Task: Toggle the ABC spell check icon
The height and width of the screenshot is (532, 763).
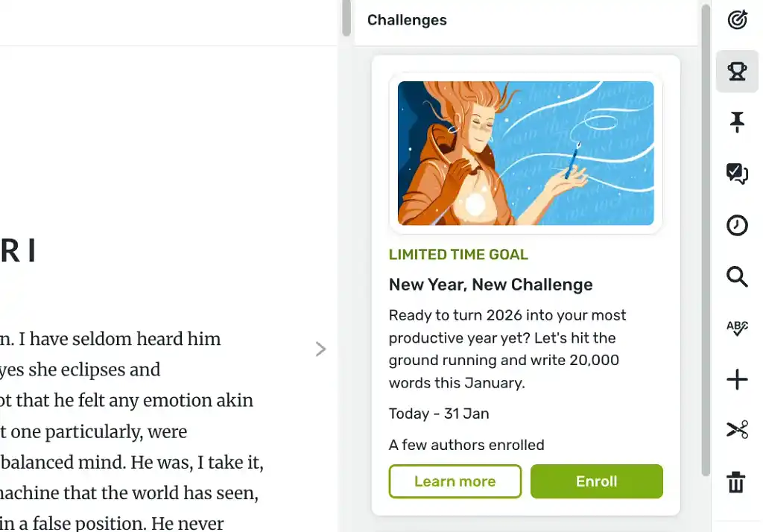Action: (737, 328)
